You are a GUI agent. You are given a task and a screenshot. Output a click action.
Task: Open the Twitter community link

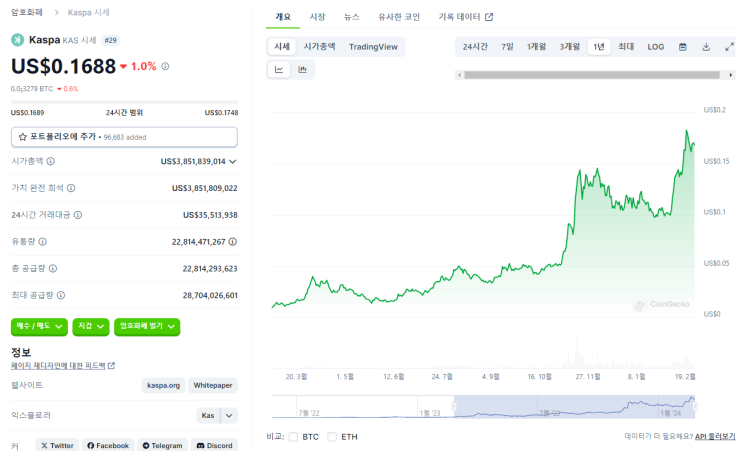57,445
